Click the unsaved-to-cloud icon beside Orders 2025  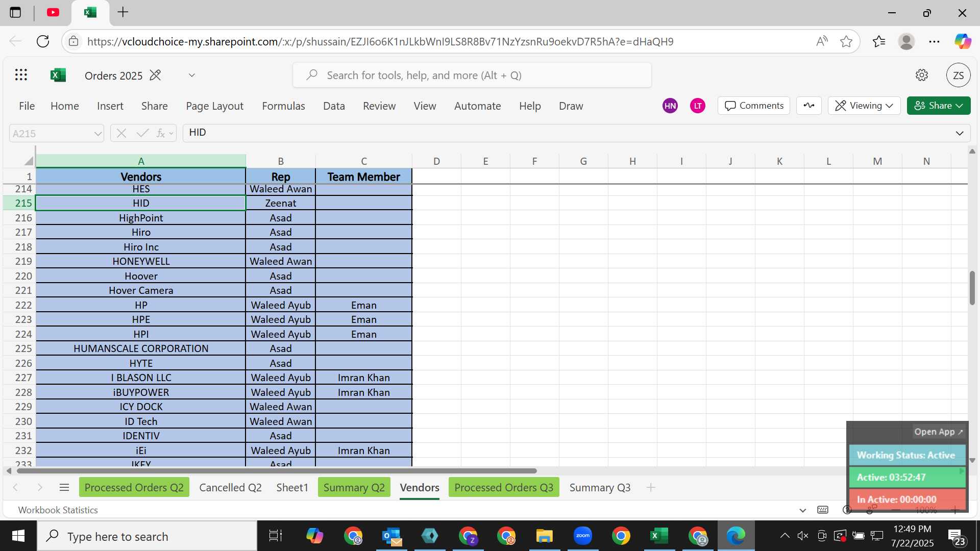(155, 76)
